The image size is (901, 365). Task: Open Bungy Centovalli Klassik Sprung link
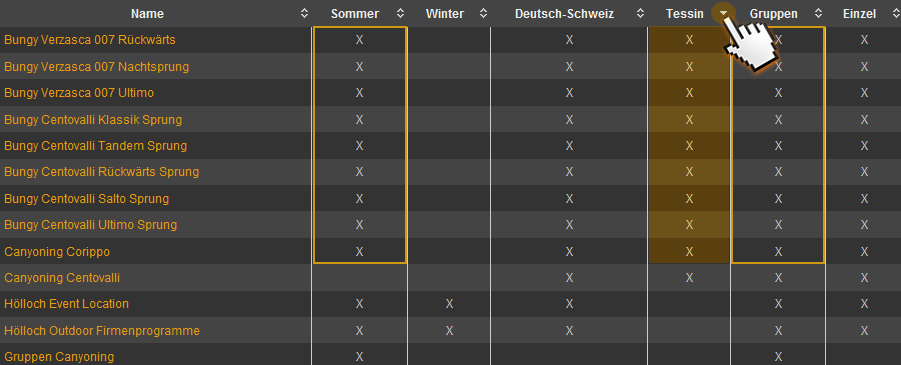click(93, 120)
